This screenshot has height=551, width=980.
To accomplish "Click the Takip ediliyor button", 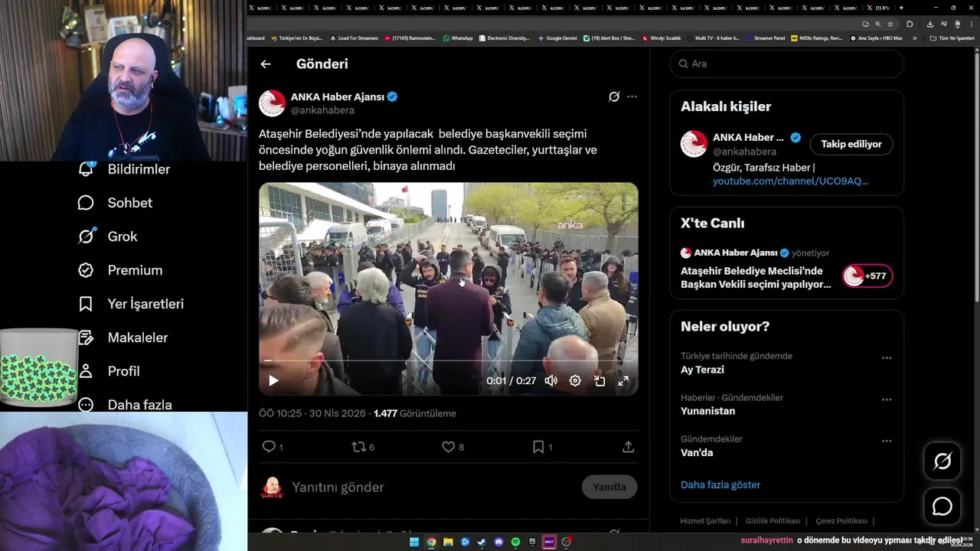I will click(x=851, y=144).
